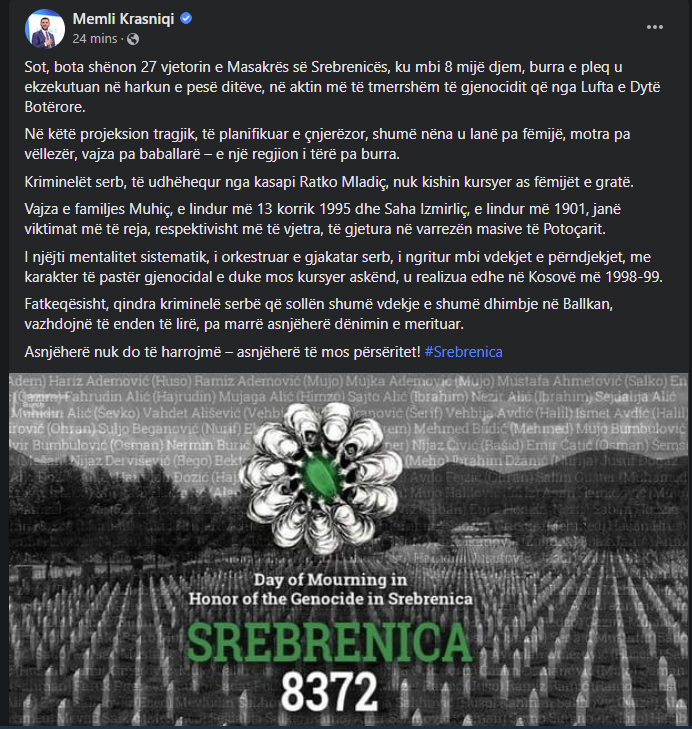692x729 pixels.
Task: Click the Day of Mourning caption text
Action: [330, 589]
